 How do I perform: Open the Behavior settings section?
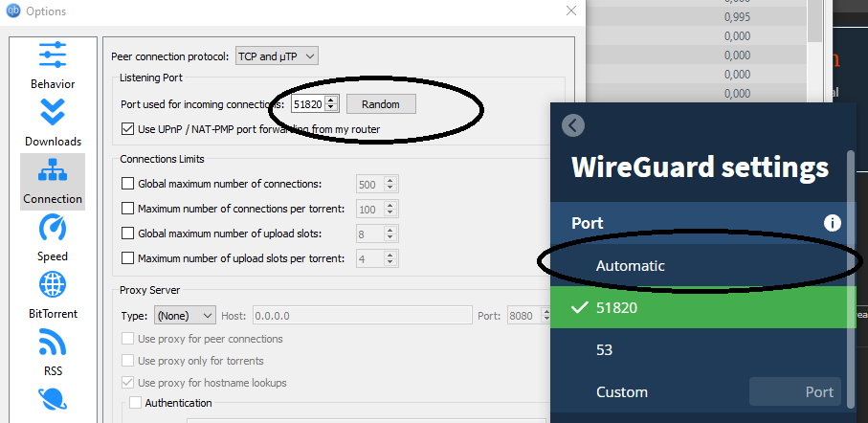coord(53,65)
